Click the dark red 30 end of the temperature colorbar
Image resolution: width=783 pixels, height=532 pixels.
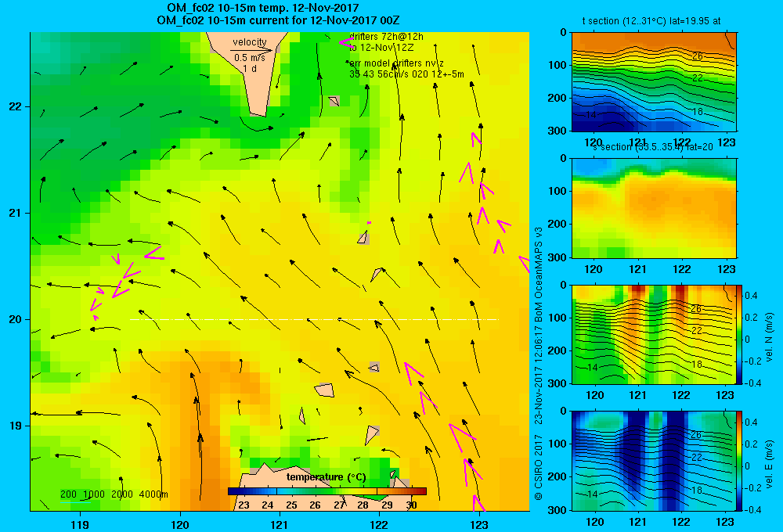click(420, 491)
